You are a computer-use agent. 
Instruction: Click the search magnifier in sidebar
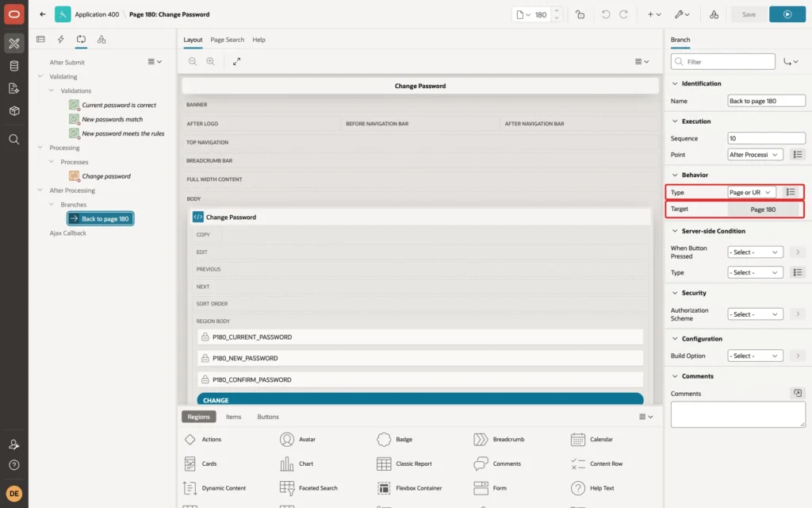(x=14, y=140)
